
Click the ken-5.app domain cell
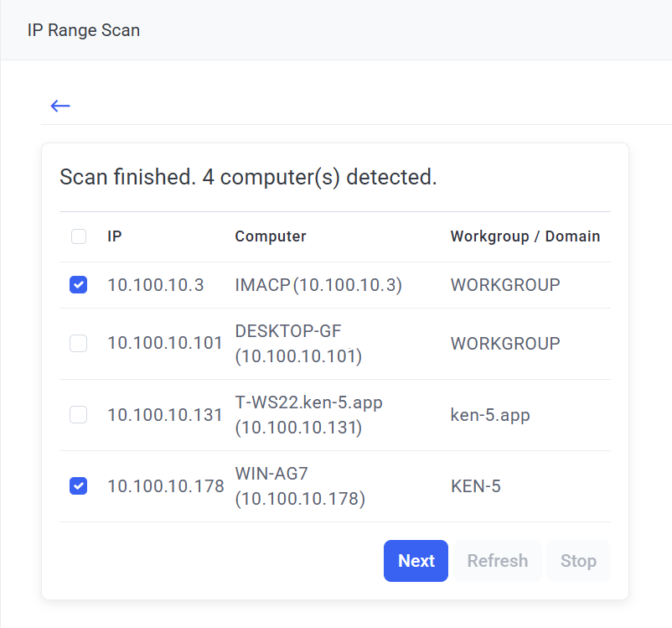[x=490, y=415]
